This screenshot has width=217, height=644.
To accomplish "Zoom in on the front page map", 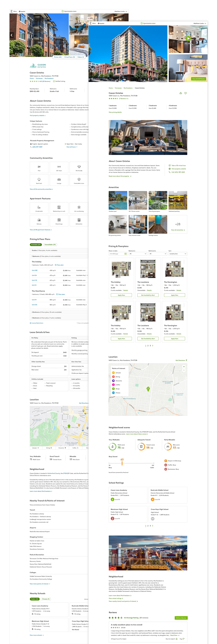I will point(184,366).
